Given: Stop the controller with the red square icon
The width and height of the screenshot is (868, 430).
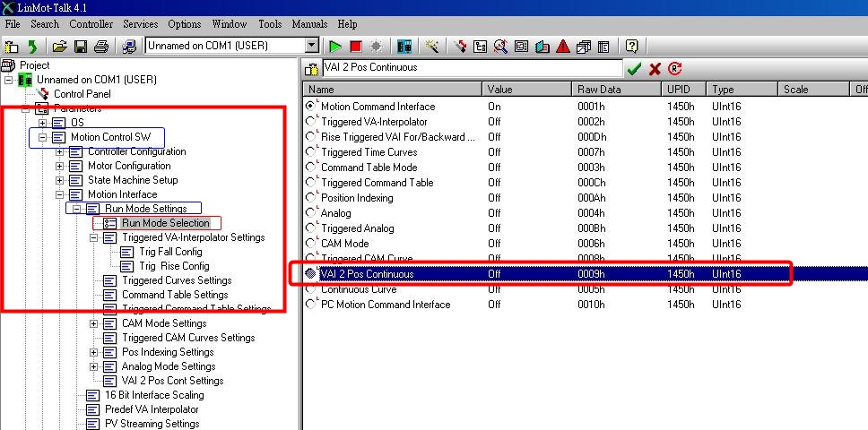Looking at the screenshot, I should [356, 47].
